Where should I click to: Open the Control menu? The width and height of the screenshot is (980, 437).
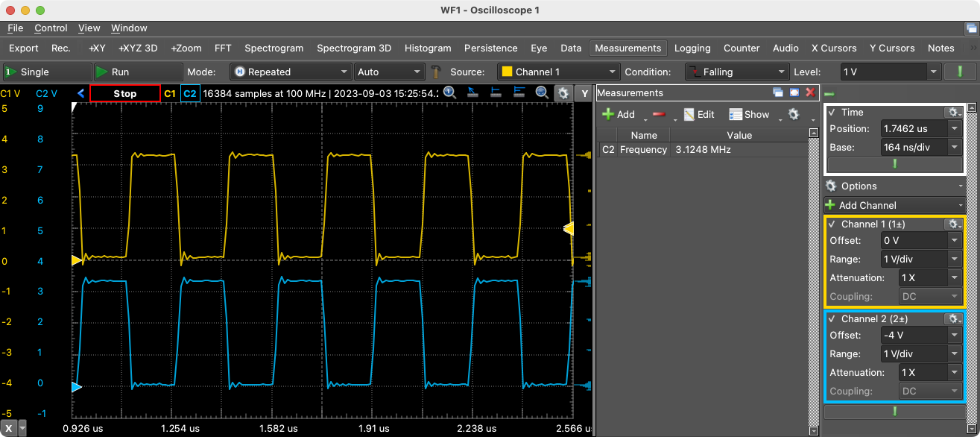coord(51,28)
